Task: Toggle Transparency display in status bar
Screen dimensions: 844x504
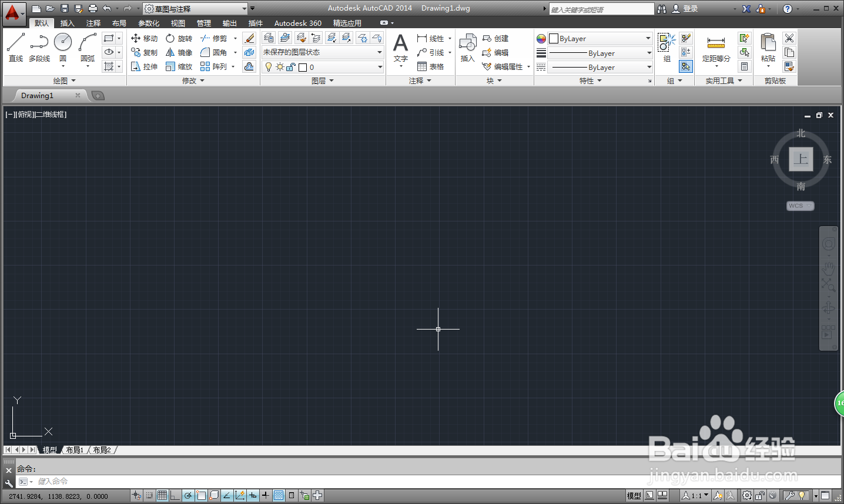Action: [x=279, y=496]
